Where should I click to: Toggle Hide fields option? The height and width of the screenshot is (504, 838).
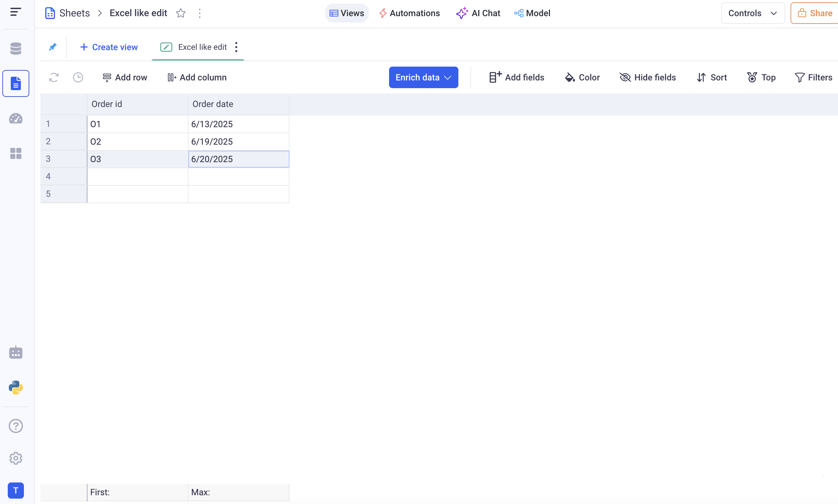[x=648, y=77]
